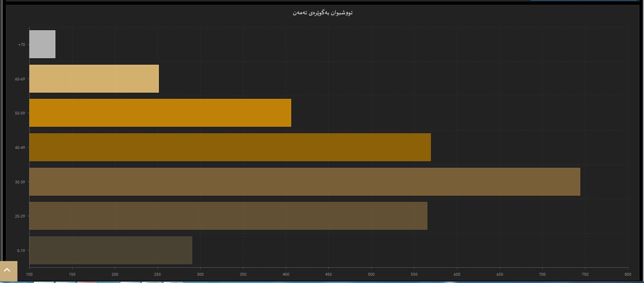The image size is (644, 283).
Task: Click the 60-69 y-axis label
Action: coord(20,79)
